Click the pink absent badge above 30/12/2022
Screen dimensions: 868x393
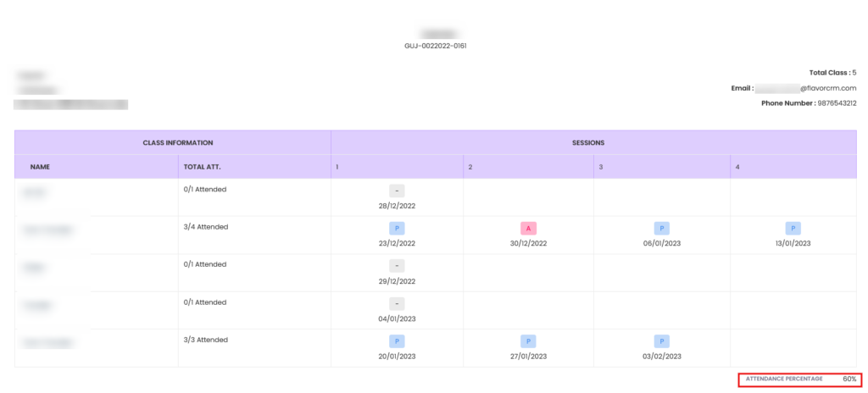coord(528,228)
